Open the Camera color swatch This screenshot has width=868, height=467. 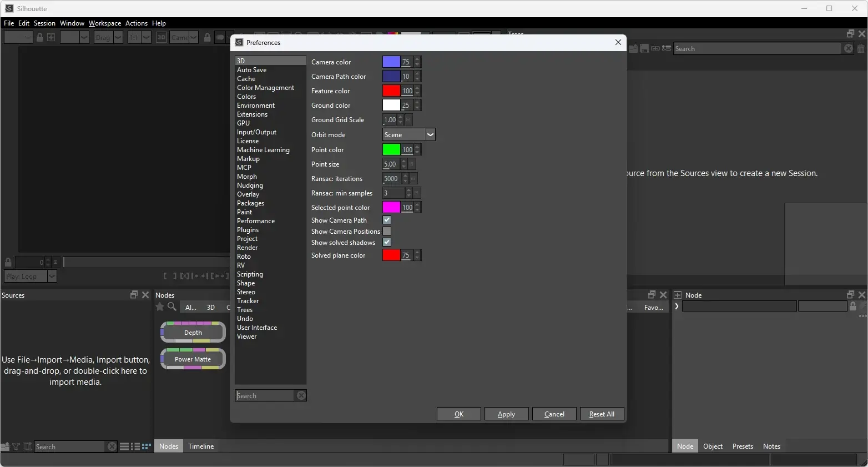coord(391,62)
